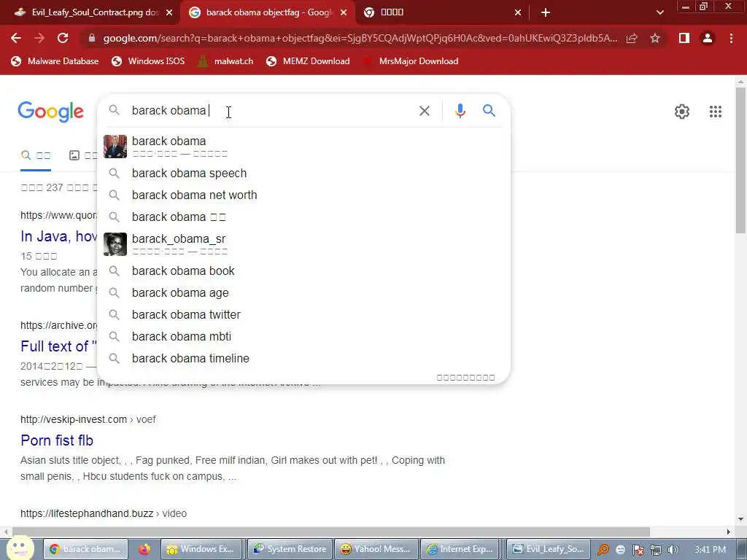Open Google settings gear icon

(x=682, y=112)
